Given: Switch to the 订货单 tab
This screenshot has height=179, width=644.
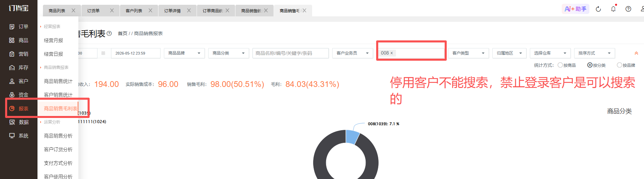Looking at the screenshot, I should [x=93, y=11].
